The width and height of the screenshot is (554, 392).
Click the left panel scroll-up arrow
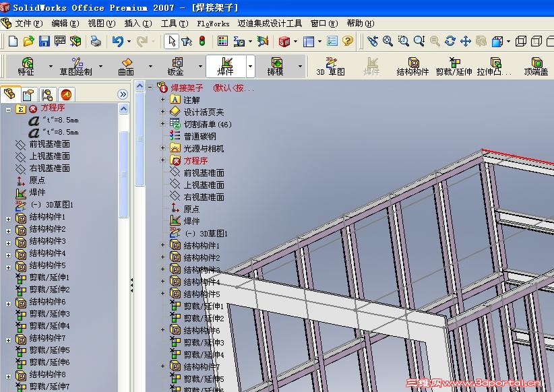[x=123, y=108]
